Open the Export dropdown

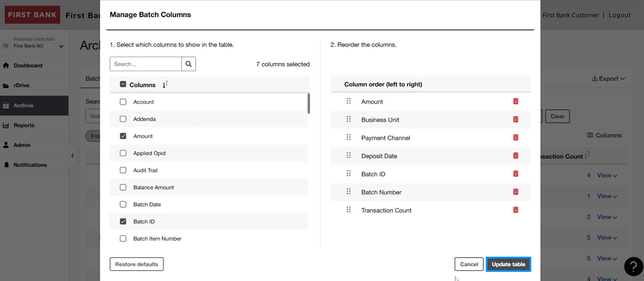[608, 79]
